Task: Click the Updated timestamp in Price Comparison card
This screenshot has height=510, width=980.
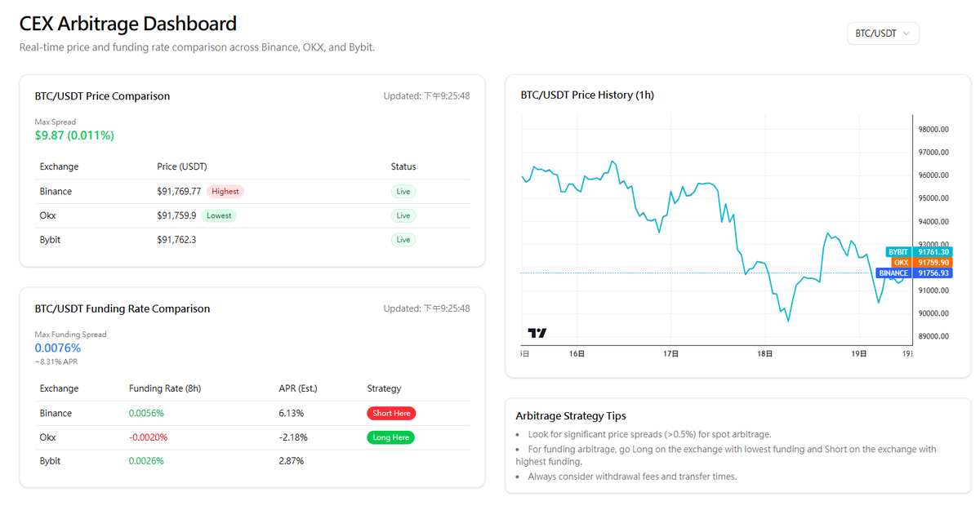Action: (426, 96)
